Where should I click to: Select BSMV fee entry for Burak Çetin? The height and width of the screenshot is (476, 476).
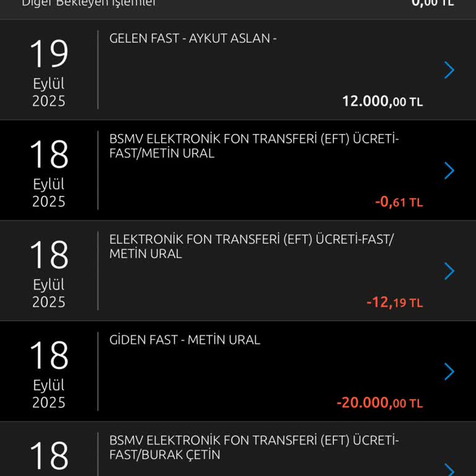click(254, 447)
